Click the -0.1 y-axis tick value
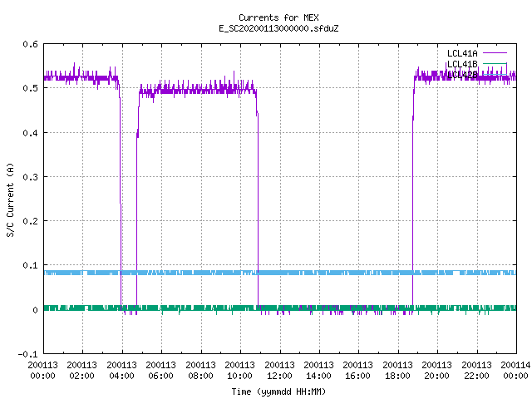 [27, 354]
